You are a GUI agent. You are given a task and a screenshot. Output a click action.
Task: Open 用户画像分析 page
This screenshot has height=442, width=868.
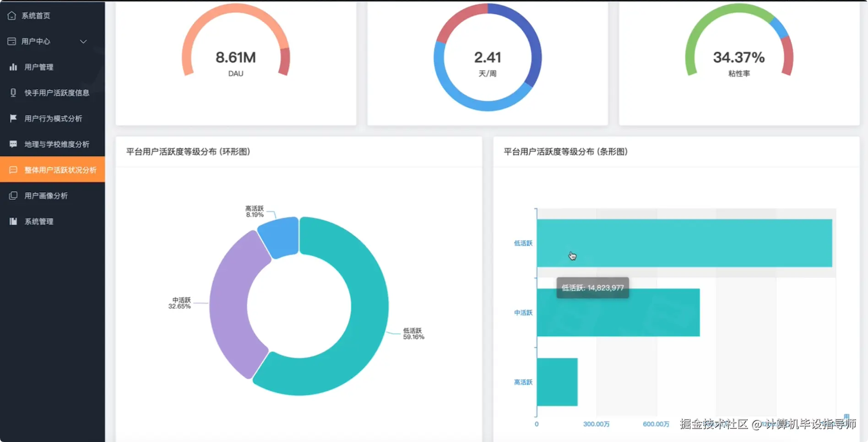click(52, 195)
